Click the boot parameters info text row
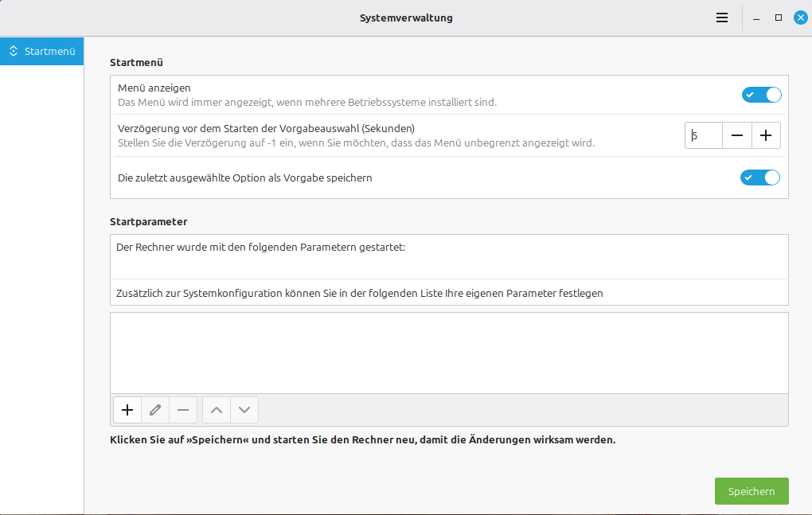The image size is (812, 515). 261,248
